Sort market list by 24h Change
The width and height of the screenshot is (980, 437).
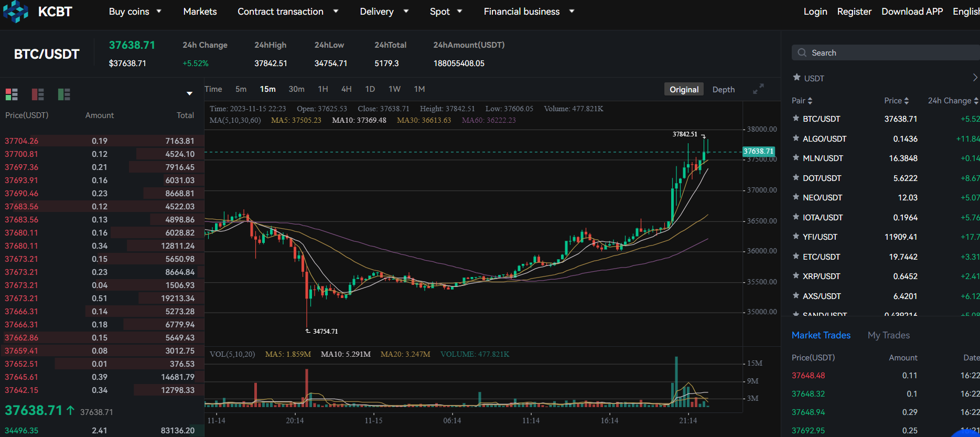(x=953, y=101)
